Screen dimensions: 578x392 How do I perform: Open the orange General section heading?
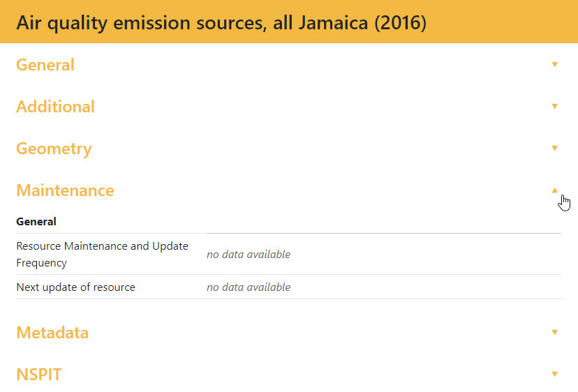click(x=45, y=65)
